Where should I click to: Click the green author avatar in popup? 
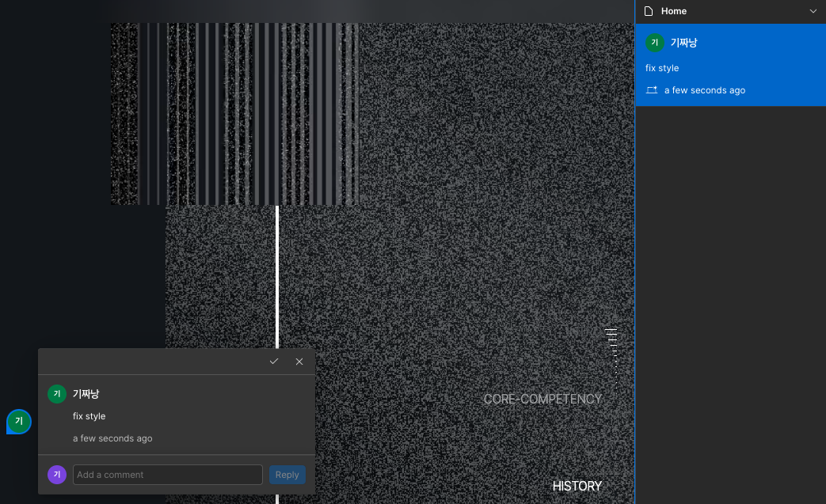(x=57, y=393)
